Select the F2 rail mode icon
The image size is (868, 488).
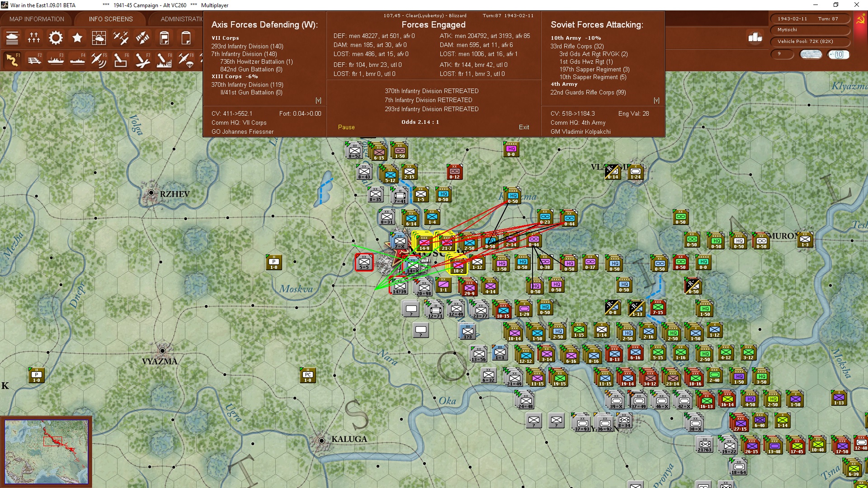tap(34, 60)
